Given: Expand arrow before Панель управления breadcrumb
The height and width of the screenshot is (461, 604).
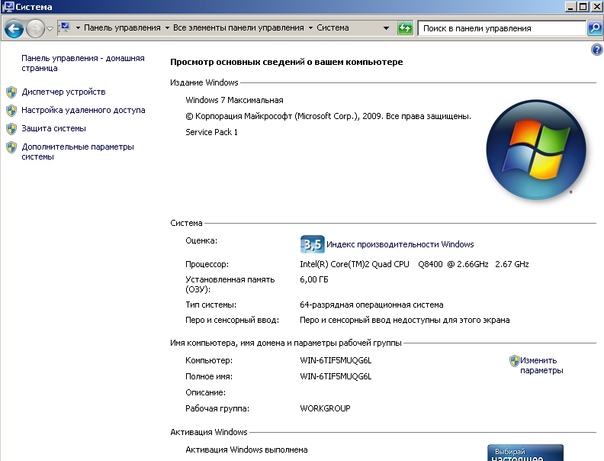Looking at the screenshot, I should (78, 28).
